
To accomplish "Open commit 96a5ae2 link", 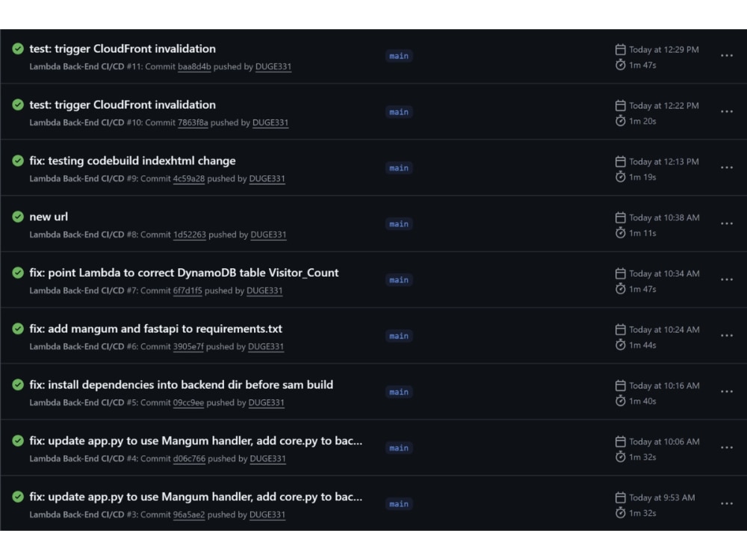I will click(189, 514).
